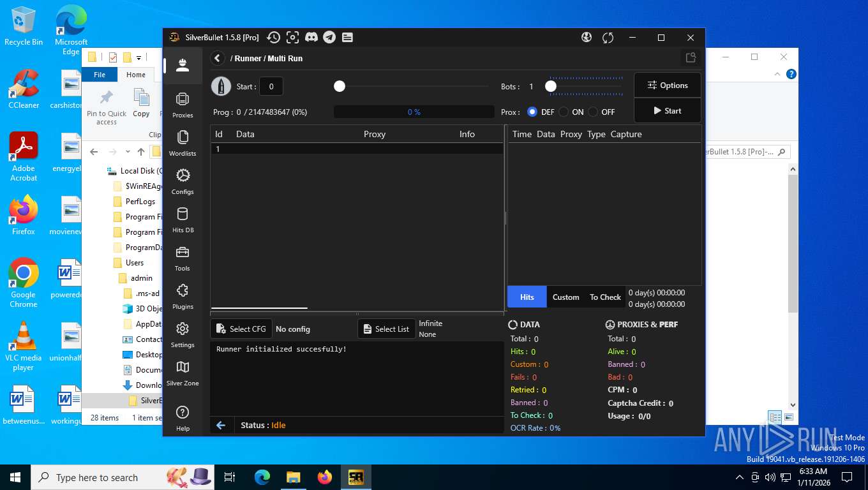Click the progress bar showing 0 %

[414, 112]
